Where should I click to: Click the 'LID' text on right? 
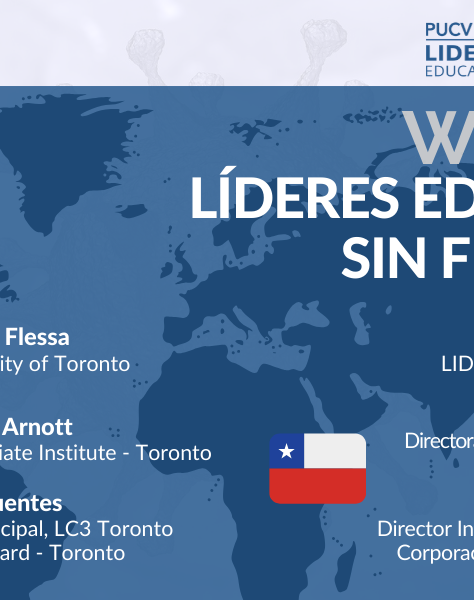[458, 364]
